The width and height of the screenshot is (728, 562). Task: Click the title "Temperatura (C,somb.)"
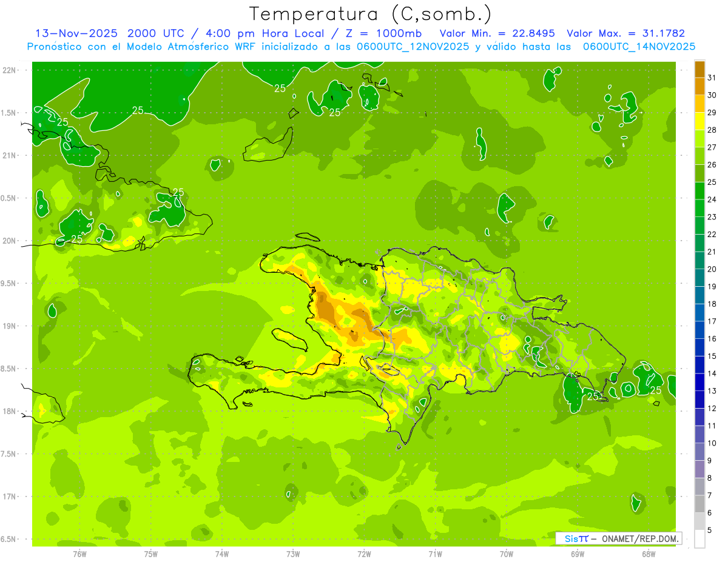click(370, 14)
